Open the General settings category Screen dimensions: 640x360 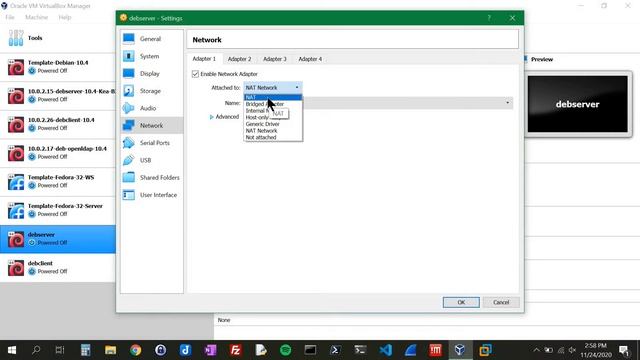(x=152, y=39)
